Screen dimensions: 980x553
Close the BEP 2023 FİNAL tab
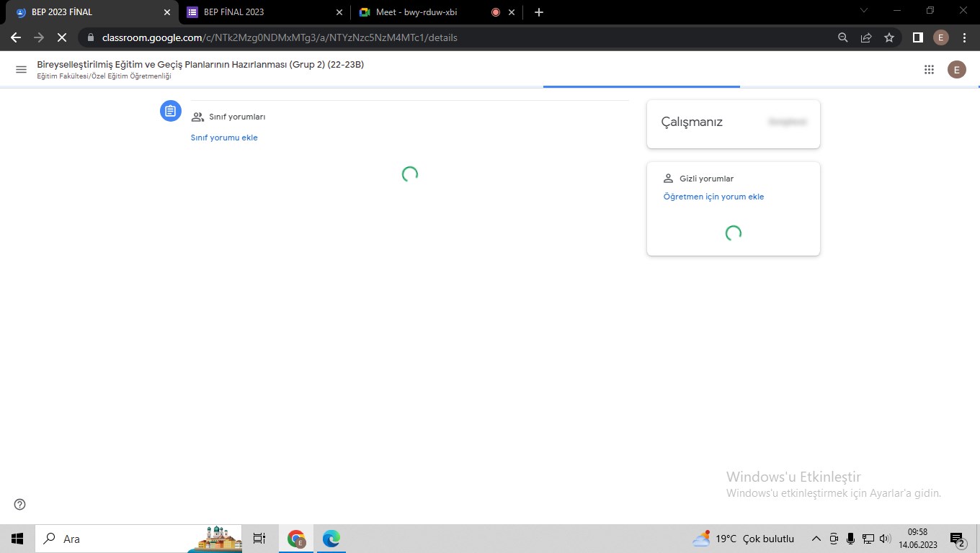pyautogui.click(x=167, y=12)
